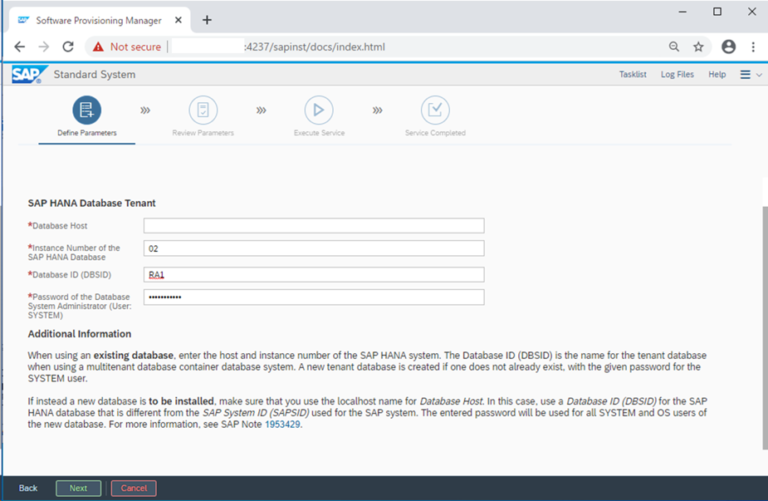Click the Execute Service step icon

point(319,110)
